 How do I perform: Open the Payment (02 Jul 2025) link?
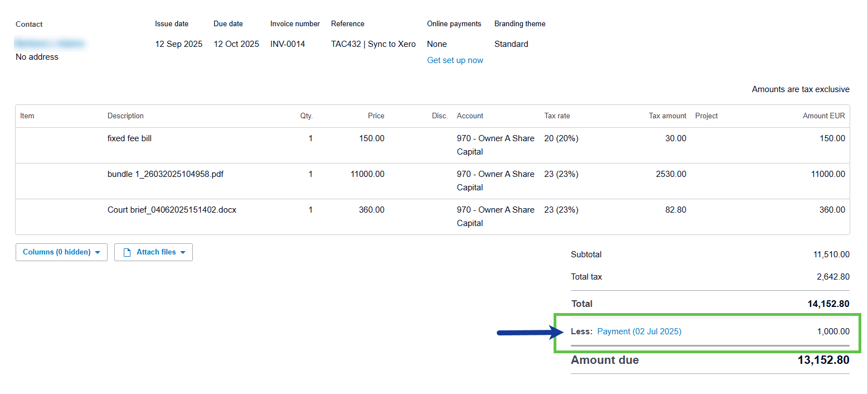tap(639, 331)
